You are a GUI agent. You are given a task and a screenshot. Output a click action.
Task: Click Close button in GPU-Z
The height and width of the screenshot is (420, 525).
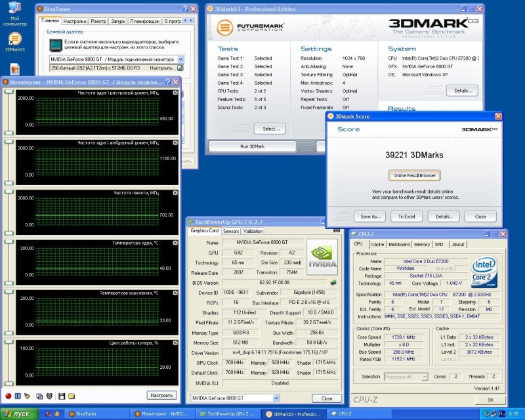coord(327,398)
